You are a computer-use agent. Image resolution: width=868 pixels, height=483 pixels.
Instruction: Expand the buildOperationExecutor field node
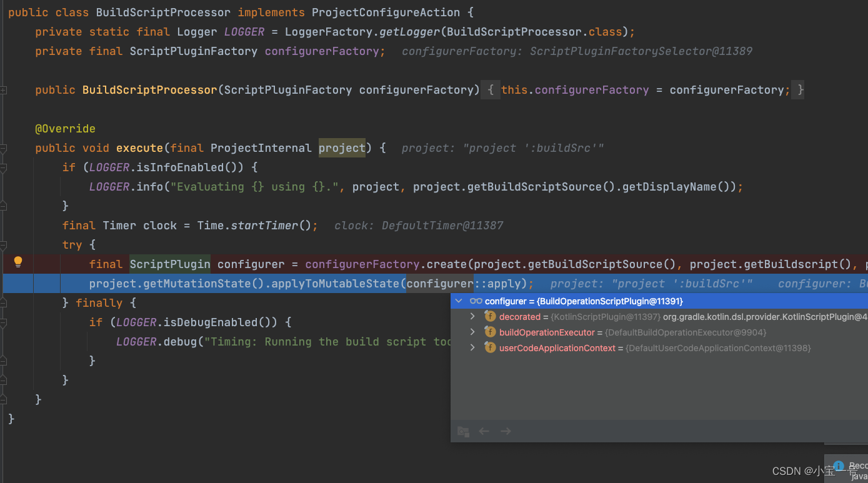click(x=473, y=332)
